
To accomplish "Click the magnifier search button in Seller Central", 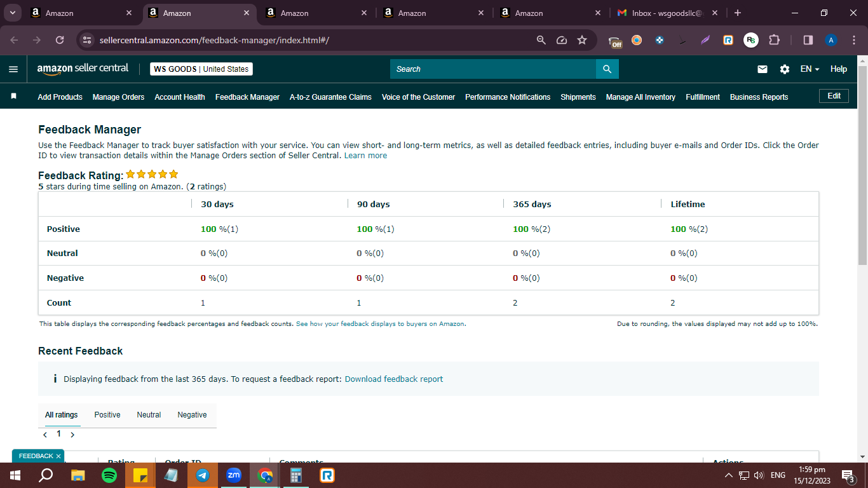I will 607,69.
